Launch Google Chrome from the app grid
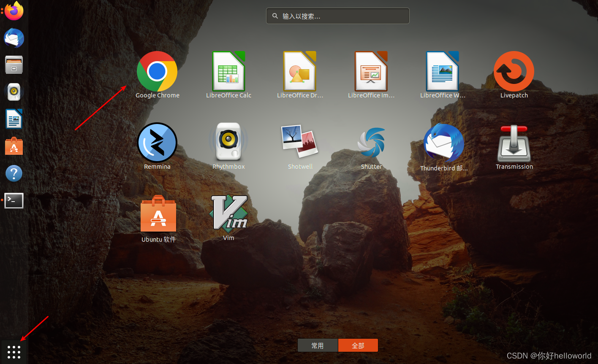The height and width of the screenshot is (364, 598). click(157, 72)
